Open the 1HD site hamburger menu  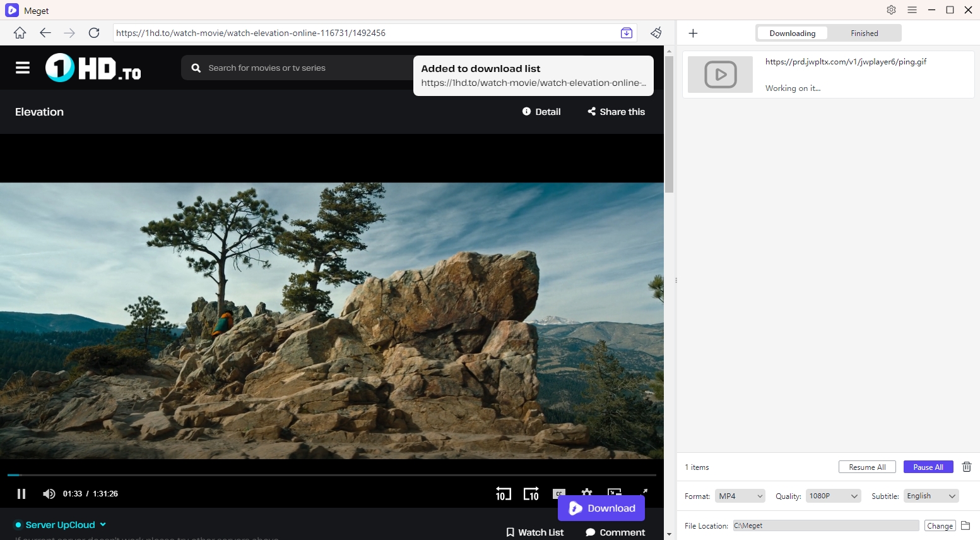(x=23, y=68)
